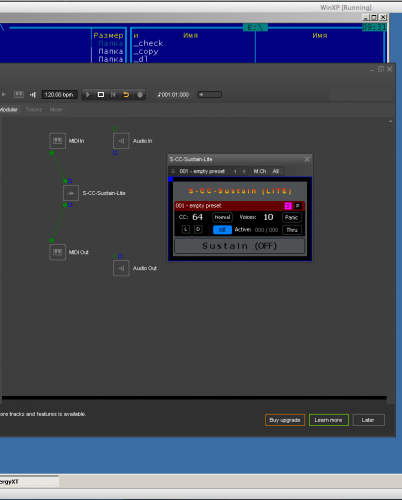Toggle the blue Kill button
This screenshot has height=500, width=402.
[222, 230]
